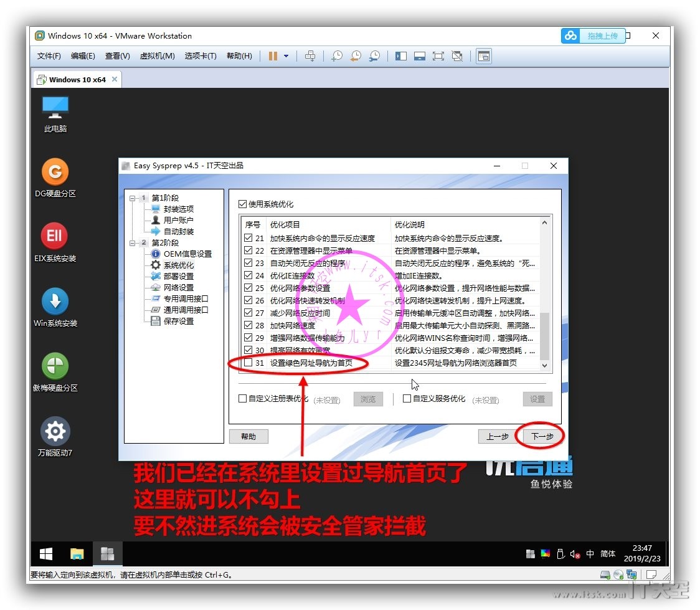The image size is (700, 610).
Task: Select 用户账户 in the stage tree
Action: [178, 220]
